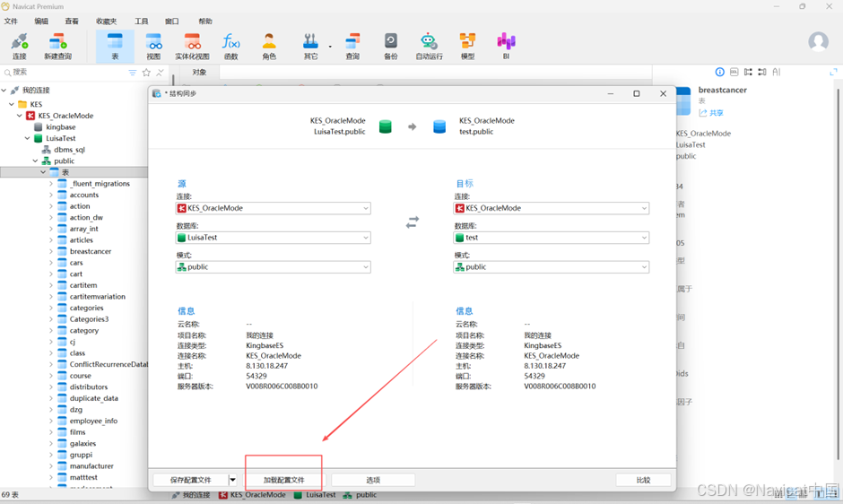Open New Query (新建查询) from toolbar
The height and width of the screenshot is (504, 843).
pos(57,47)
